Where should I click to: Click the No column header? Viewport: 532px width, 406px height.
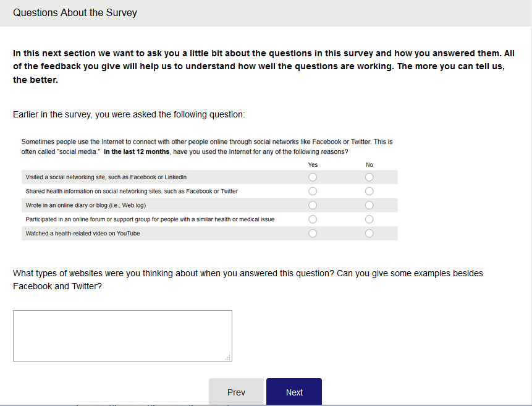coord(369,165)
